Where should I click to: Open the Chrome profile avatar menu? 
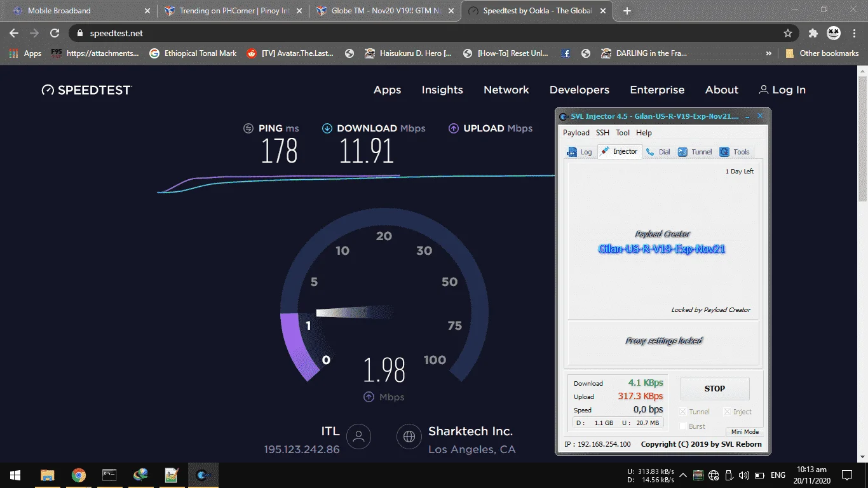834,33
